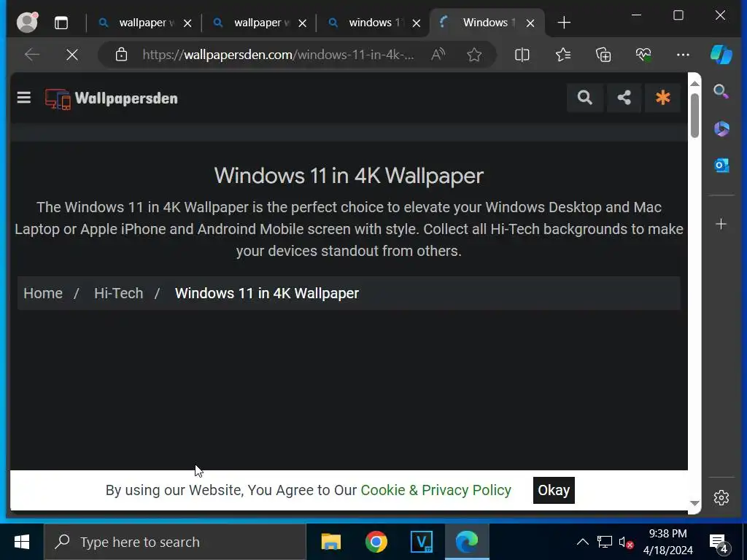Screen dimensions: 747x560
Task: Select the Windows 11 in 4K Wallpaper breadcrumb
Action: coord(267,293)
